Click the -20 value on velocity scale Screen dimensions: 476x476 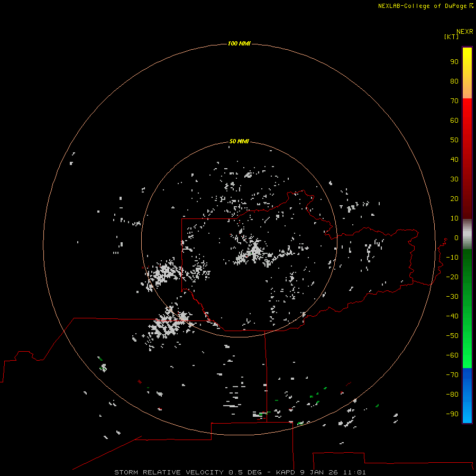[452, 277]
